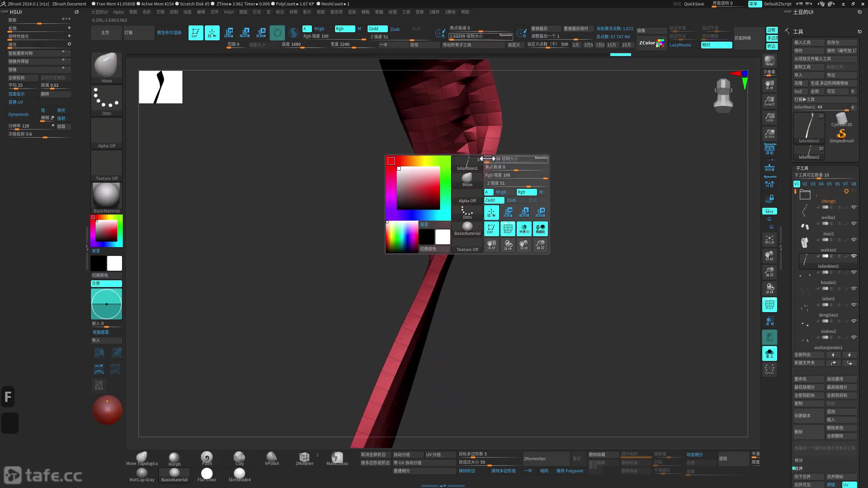Toggle Mrgb in the top toolbar

click(319, 29)
